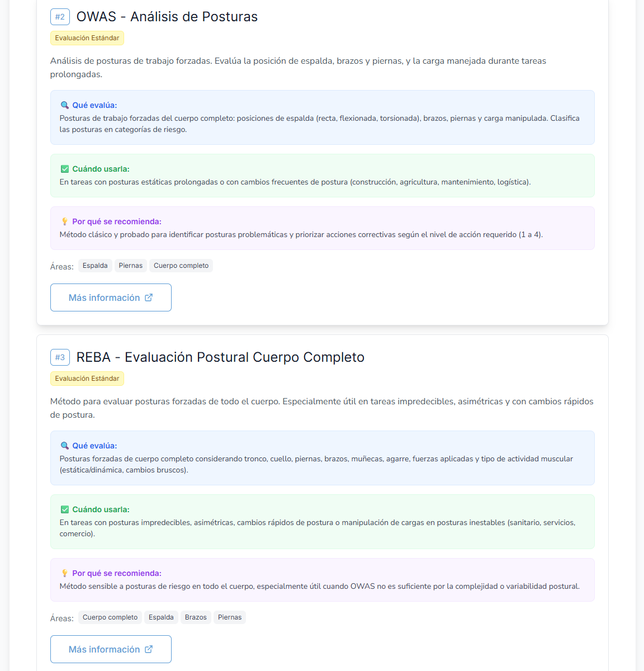Click the text starting 'En tareas con posturas estáticas prolongadas'

point(295,182)
